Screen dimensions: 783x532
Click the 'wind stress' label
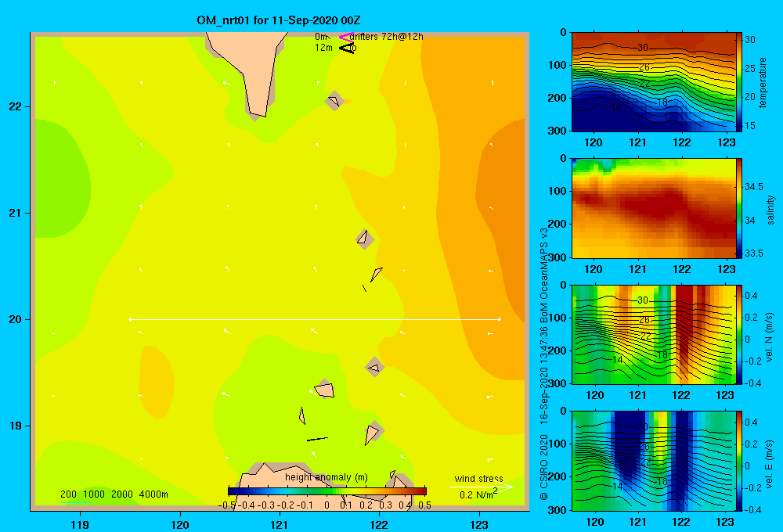click(x=479, y=478)
